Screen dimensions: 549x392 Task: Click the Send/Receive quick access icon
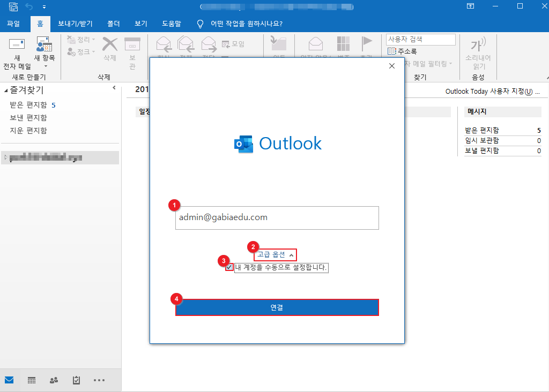(13, 6)
